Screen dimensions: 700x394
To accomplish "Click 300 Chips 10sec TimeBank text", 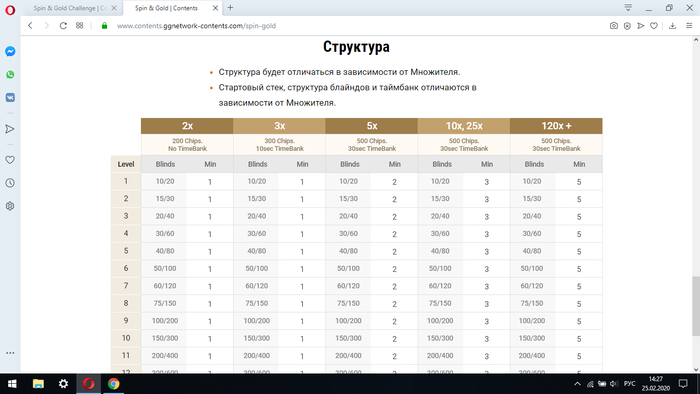I will (x=279, y=145).
